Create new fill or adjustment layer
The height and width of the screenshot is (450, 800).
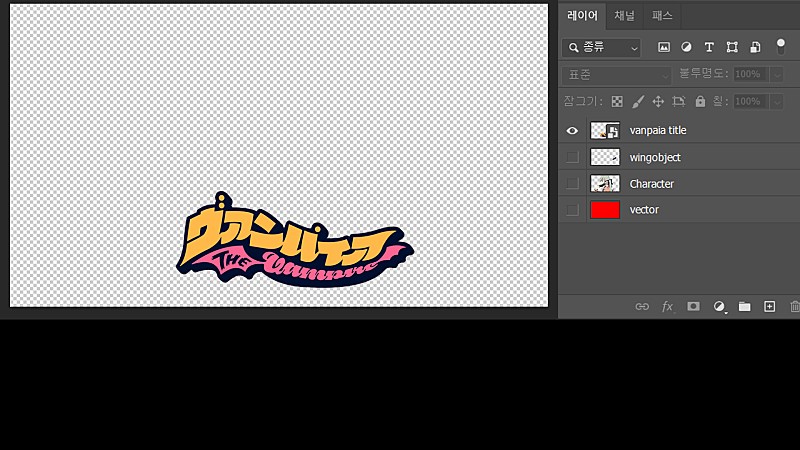pos(719,306)
